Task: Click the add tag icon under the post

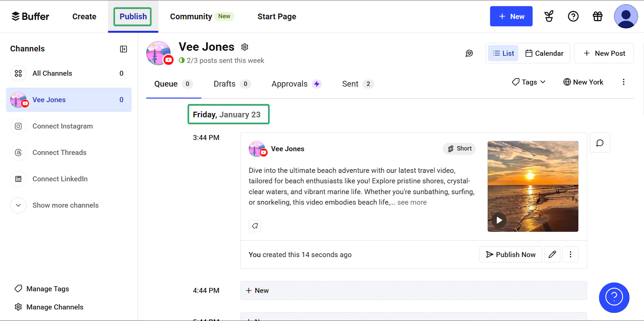Action: pyautogui.click(x=255, y=226)
